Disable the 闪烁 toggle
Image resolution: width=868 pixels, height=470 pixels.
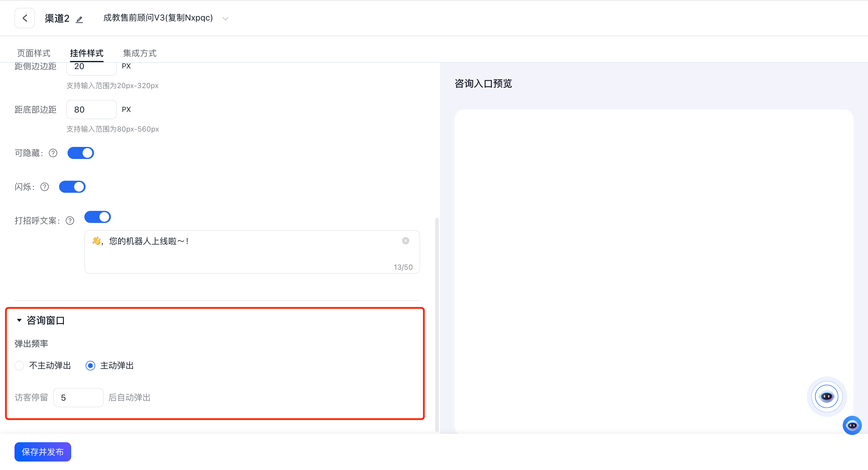coord(72,186)
